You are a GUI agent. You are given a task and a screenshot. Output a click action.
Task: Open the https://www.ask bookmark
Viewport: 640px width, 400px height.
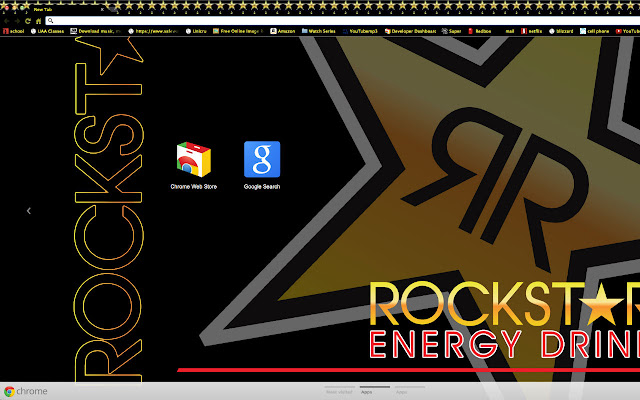coord(153,31)
